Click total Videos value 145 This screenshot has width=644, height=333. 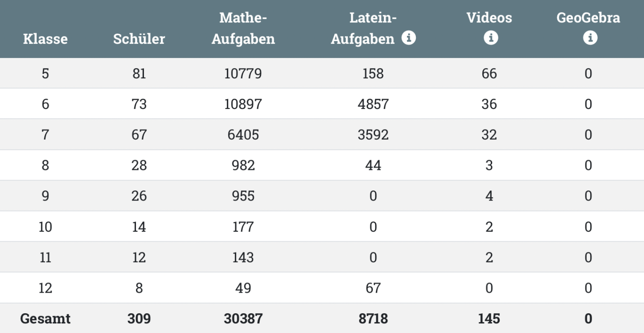(x=489, y=319)
